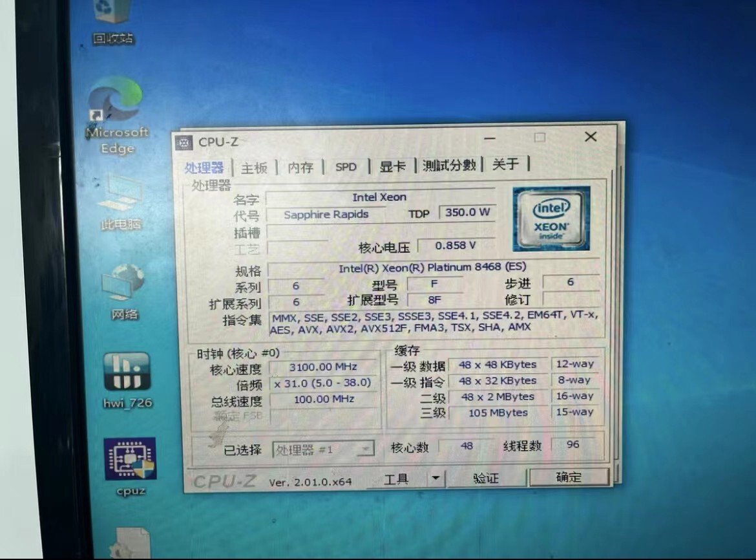Click the Ver. 2.01.0.x64 version text
This screenshot has width=756, height=560.
[x=310, y=482]
